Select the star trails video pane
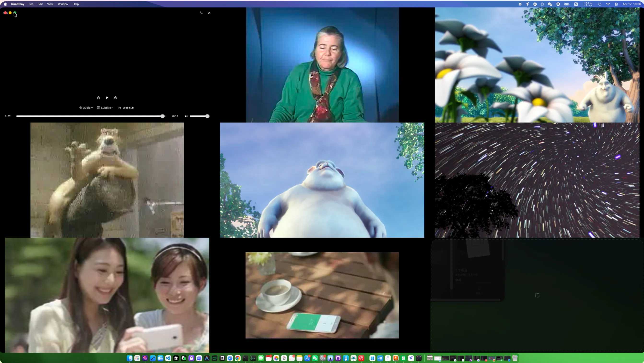Screen dimensions: 644x363 coord(537,180)
